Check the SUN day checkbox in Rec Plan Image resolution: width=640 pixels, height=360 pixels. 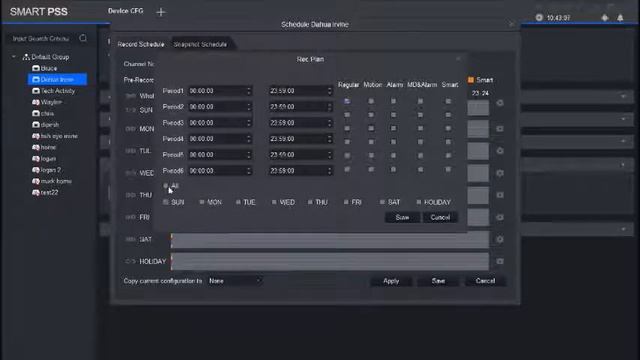(x=166, y=202)
